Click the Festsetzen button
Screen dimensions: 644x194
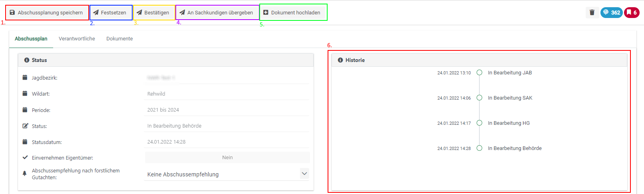pos(111,13)
